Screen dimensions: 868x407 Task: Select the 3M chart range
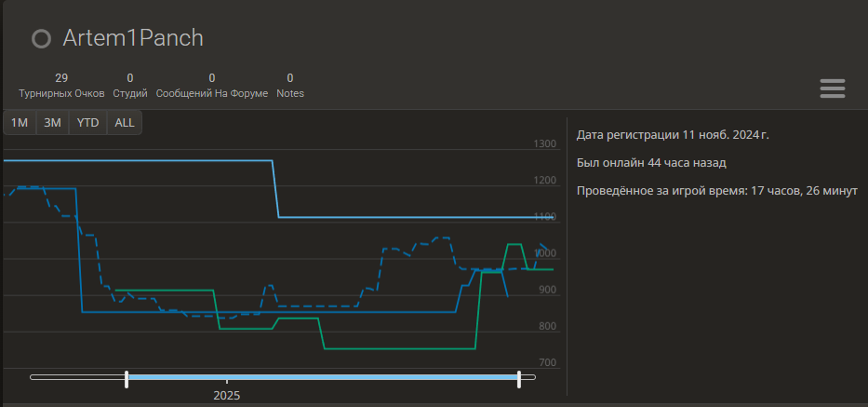coord(53,123)
